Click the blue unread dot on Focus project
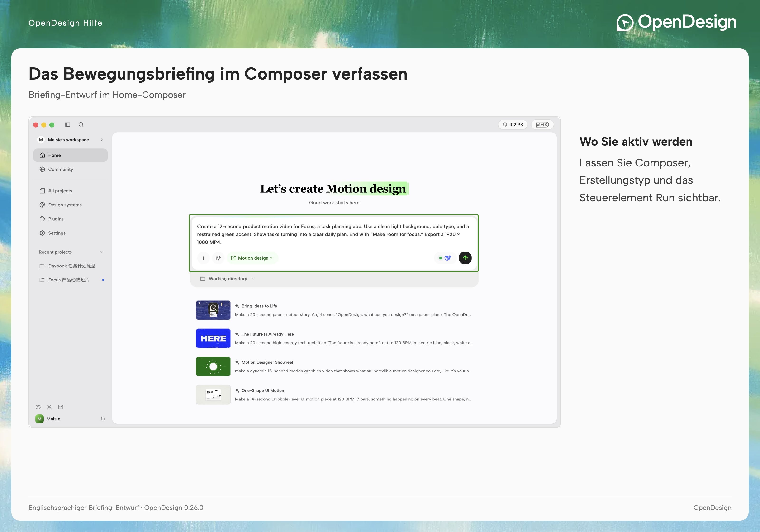 [103, 280]
